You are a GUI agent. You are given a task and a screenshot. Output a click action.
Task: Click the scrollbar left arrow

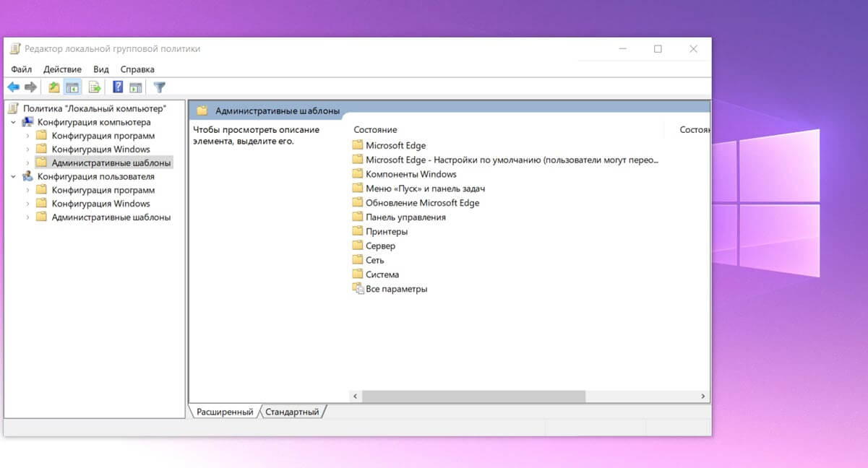(x=356, y=396)
